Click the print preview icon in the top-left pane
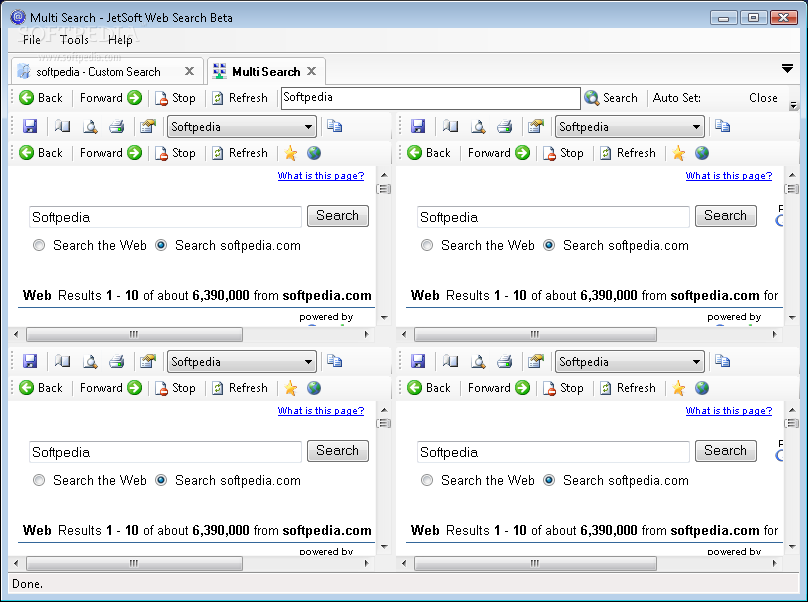 pos(90,126)
